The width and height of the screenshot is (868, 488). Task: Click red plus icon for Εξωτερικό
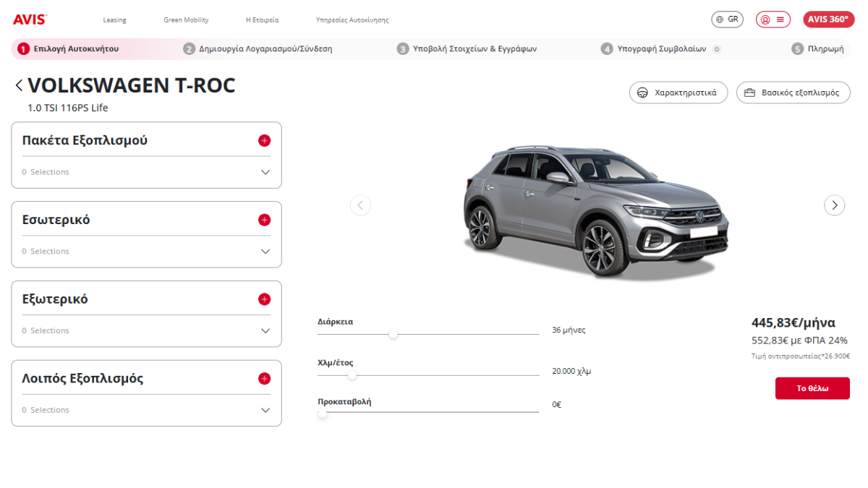click(x=264, y=299)
